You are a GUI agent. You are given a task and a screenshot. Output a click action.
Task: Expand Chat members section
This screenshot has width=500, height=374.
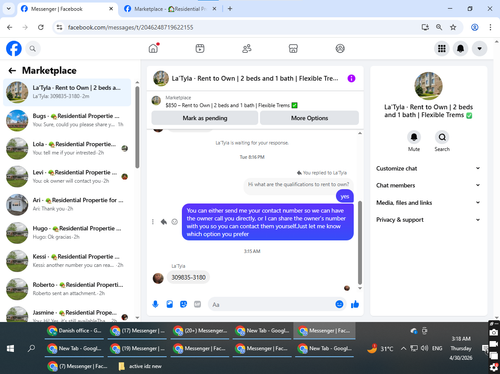[428, 185]
